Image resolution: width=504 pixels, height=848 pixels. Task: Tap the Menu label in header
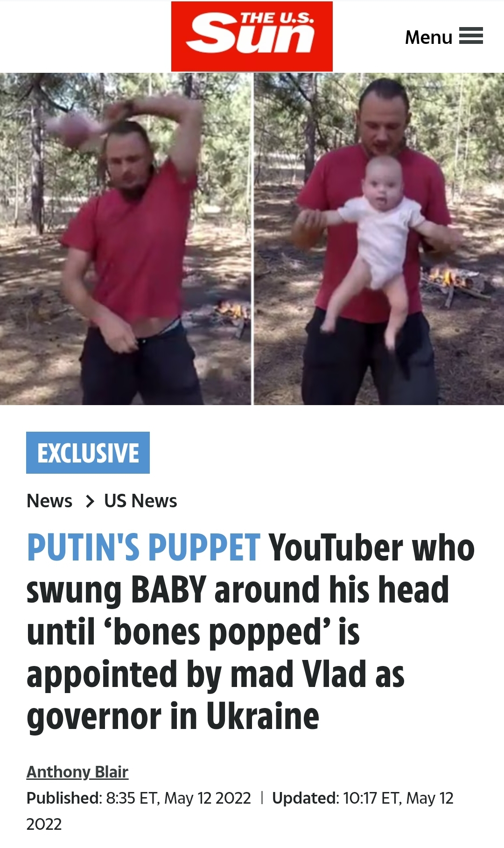(428, 37)
